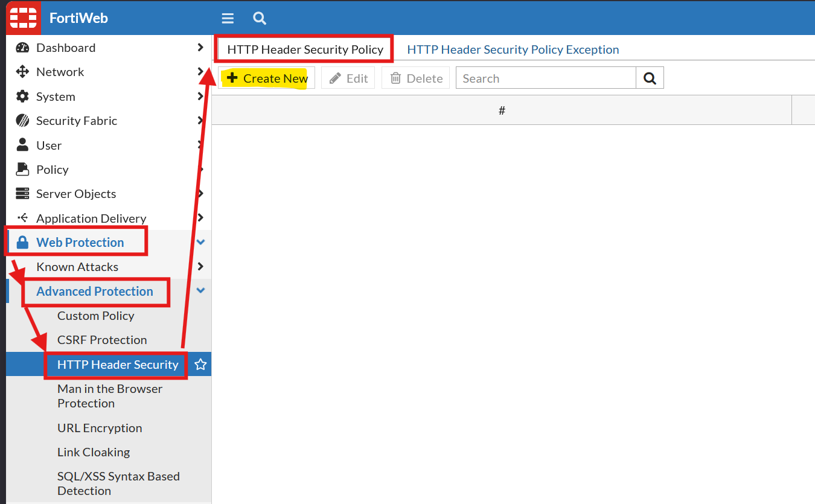The width and height of the screenshot is (815, 504).
Task: Click the Edit button
Action: 348,78
